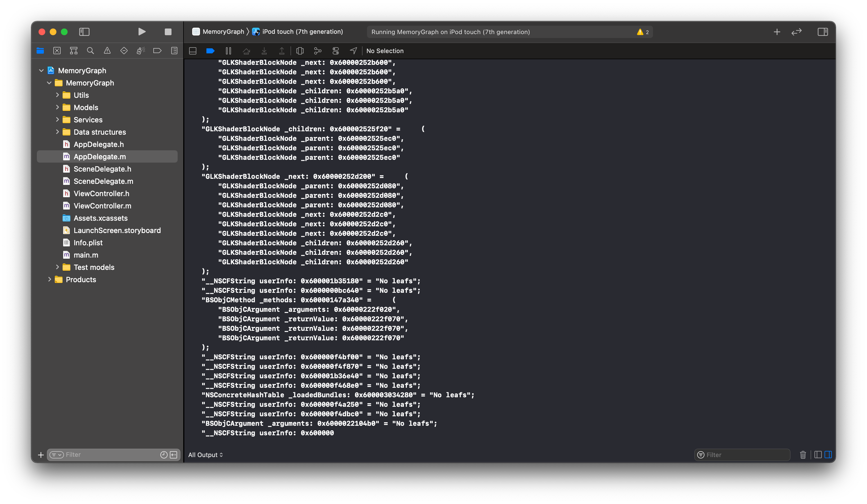Show the variables view pane

[x=818, y=455]
